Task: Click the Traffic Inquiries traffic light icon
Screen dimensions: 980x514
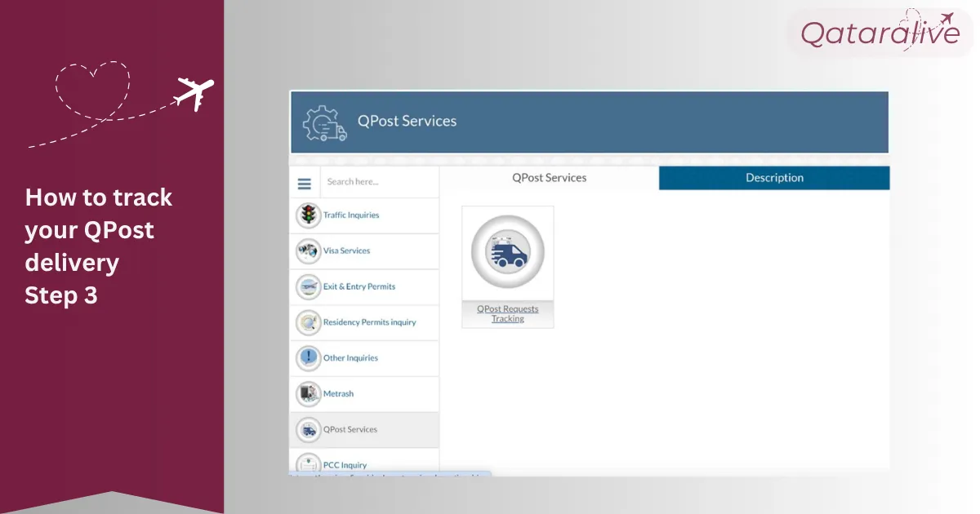Action: point(308,215)
